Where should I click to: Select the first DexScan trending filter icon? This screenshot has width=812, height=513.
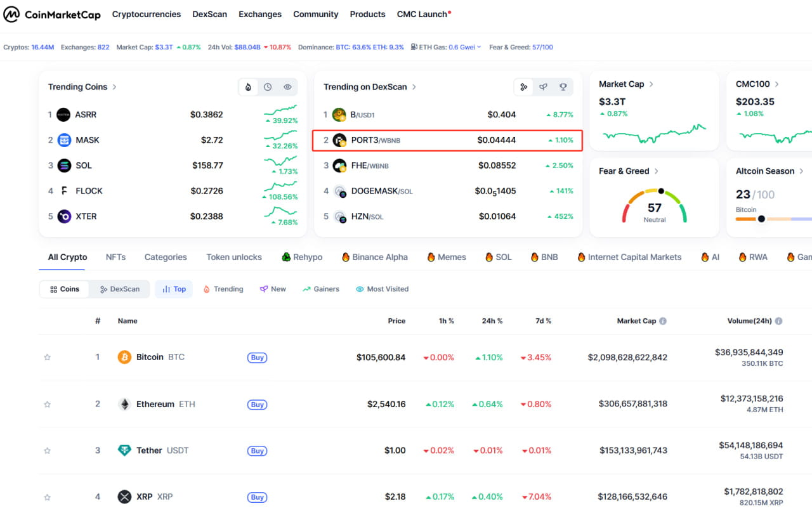pyautogui.click(x=523, y=87)
